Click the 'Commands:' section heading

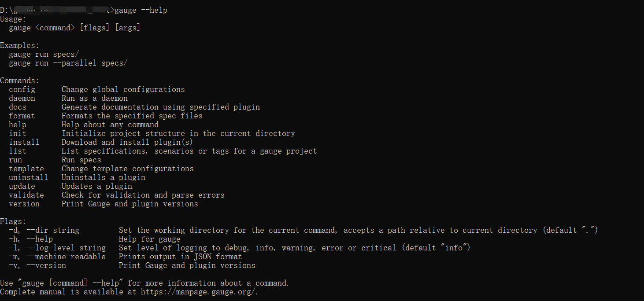point(20,81)
